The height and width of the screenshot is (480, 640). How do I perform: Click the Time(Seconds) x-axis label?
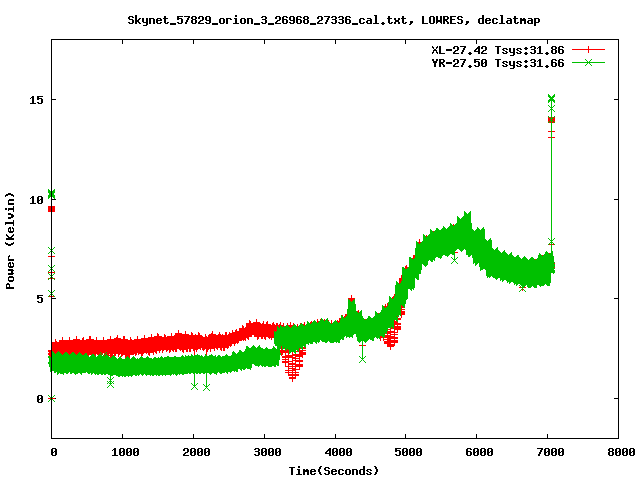tap(333, 471)
